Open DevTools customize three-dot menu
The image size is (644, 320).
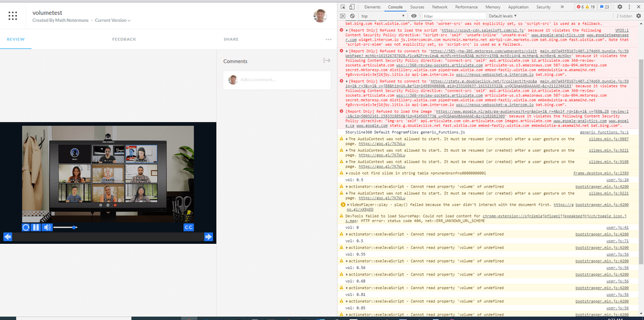click(629, 7)
